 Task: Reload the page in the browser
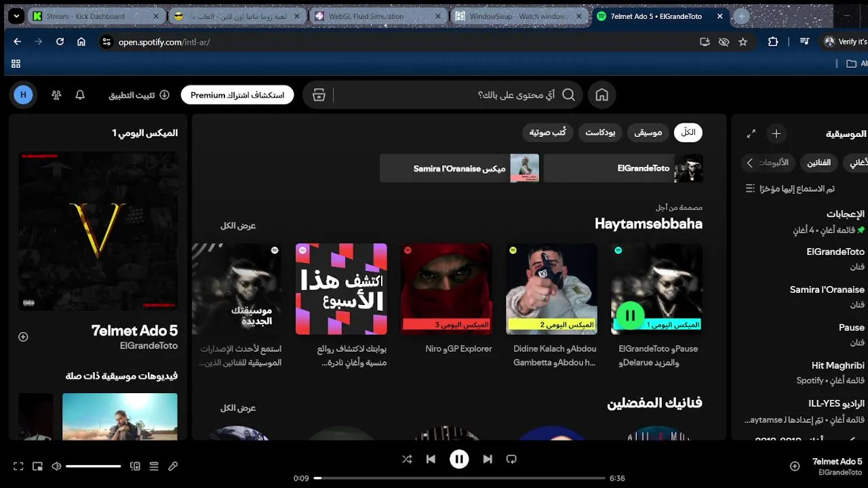60,41
